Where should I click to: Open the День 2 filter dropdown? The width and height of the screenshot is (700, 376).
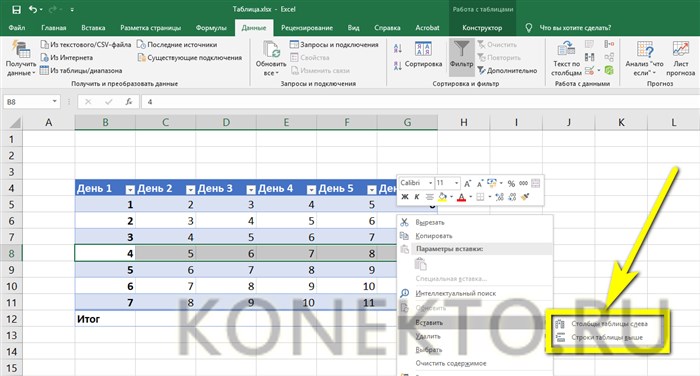click(190, 190)
